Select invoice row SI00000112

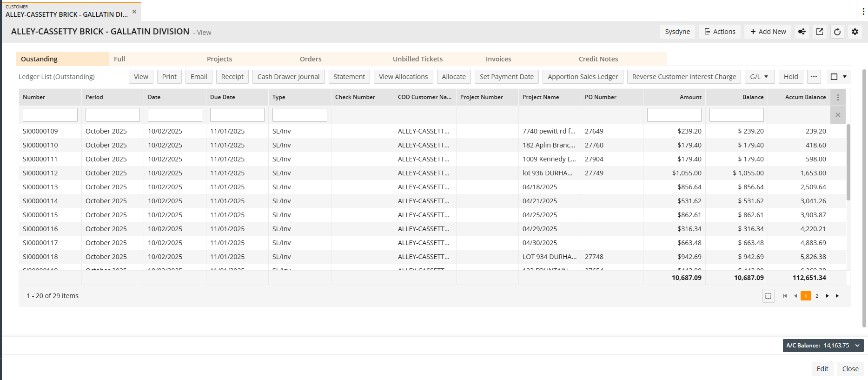coord(40,173)
